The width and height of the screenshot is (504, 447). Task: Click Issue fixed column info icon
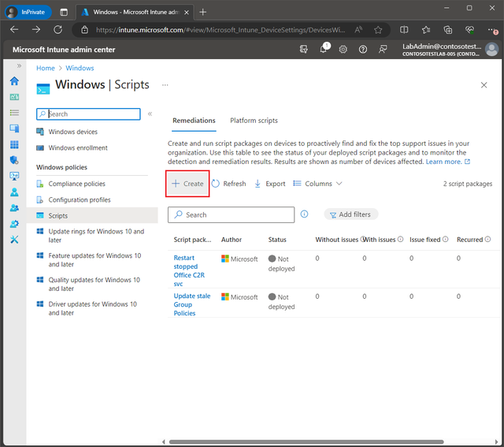pyautogui.click(x=445, y=239)
